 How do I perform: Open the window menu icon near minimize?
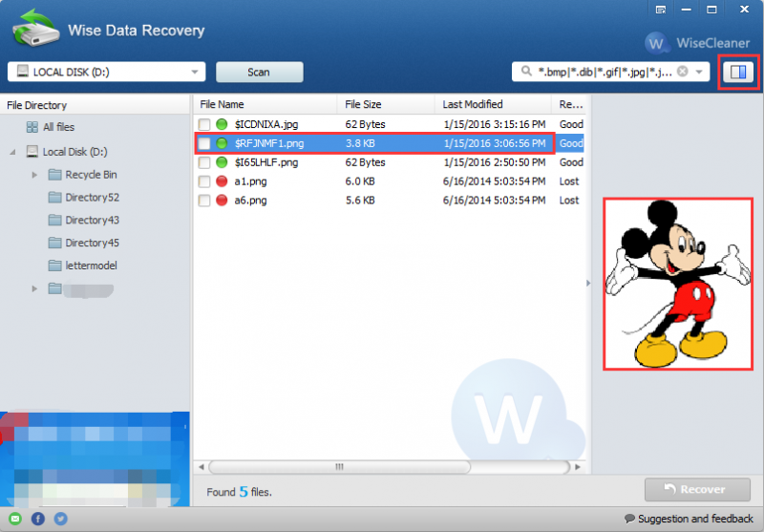coord(661,10)
